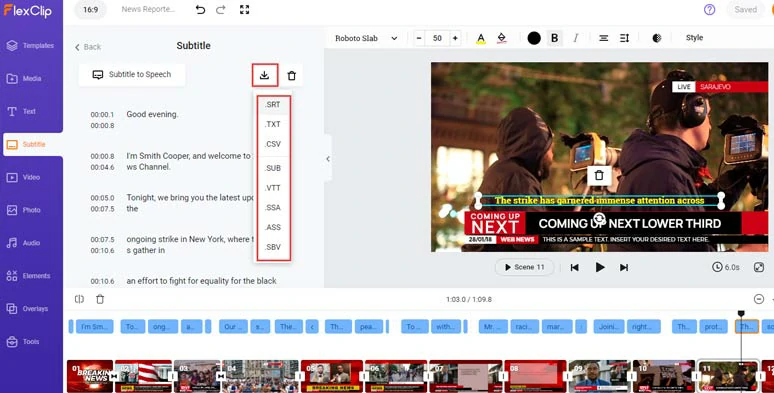
Task: Play the video preview
Action: (600, 267)
